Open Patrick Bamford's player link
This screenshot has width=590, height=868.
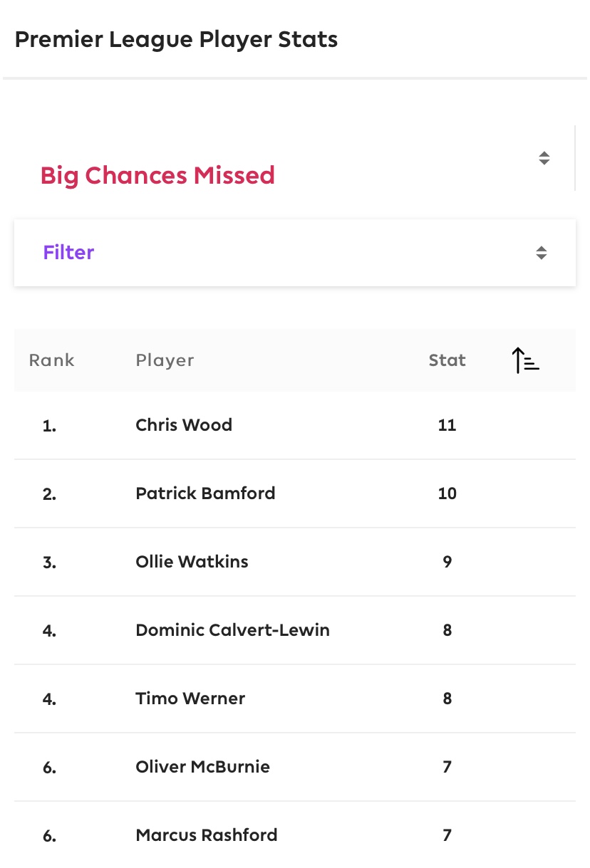pyautogui.click(x=205, y=493)
